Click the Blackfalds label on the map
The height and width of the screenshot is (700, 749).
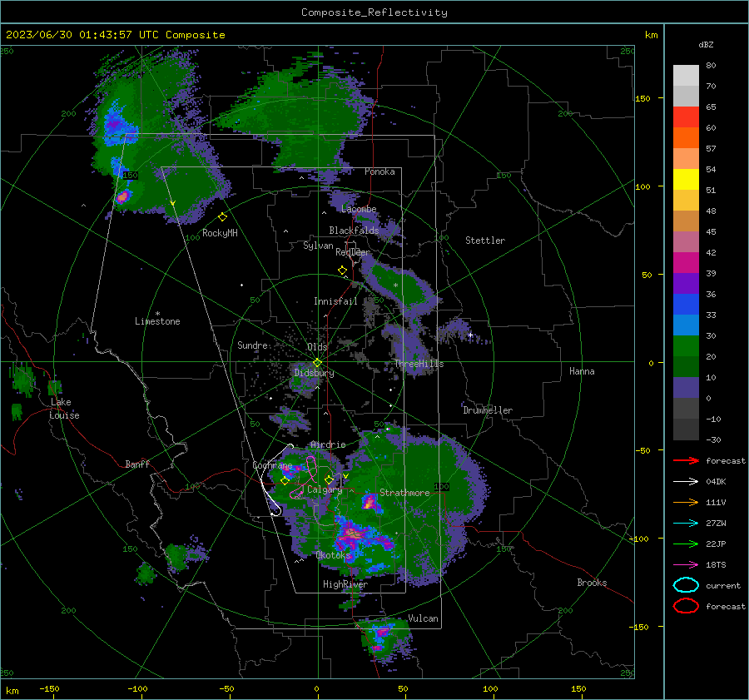[354, 231]
